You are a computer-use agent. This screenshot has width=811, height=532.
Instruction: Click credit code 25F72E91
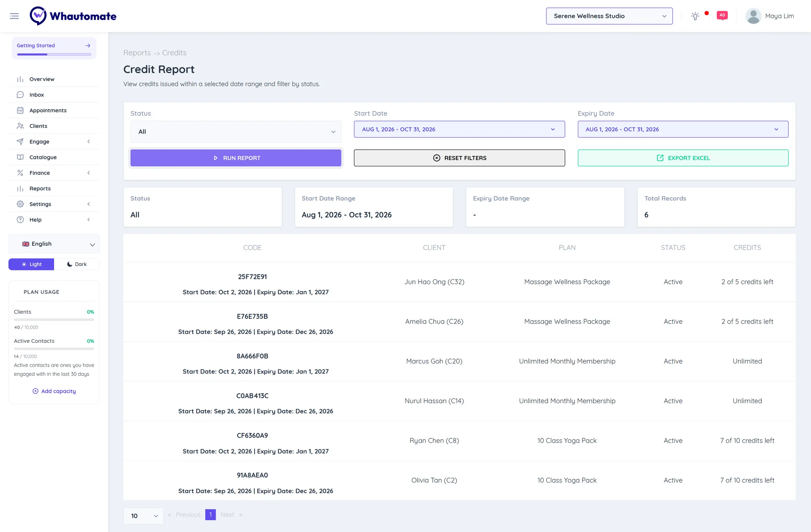click(x=252, y=277)
